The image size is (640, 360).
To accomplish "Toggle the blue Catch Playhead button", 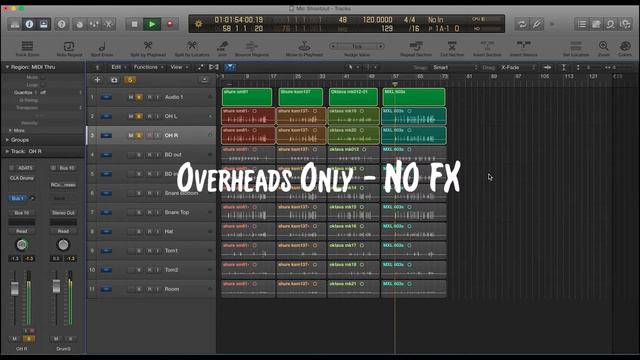I will point(230,67).
